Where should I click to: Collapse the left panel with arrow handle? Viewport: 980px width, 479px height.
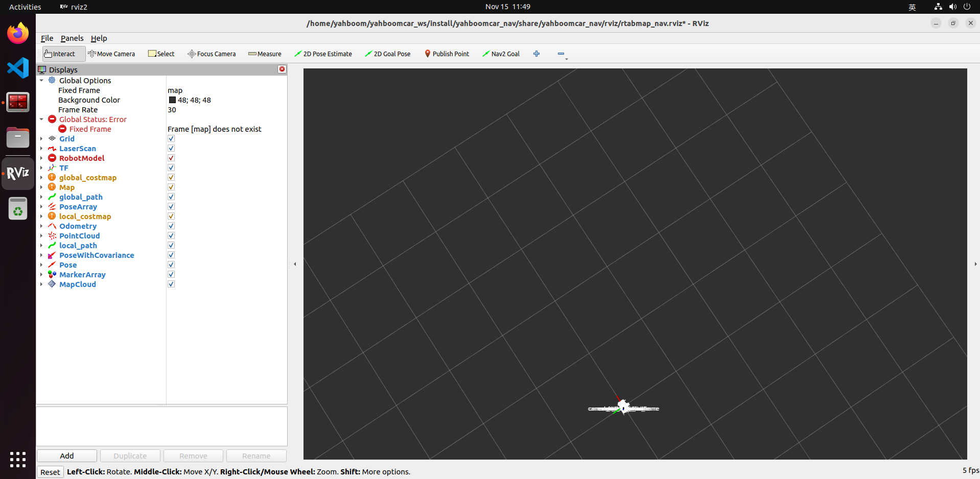295,264
